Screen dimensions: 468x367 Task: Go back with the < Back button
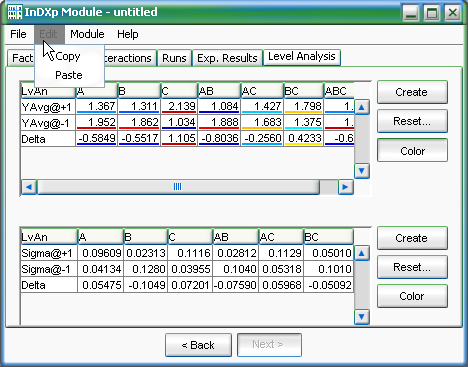point(198,345)
